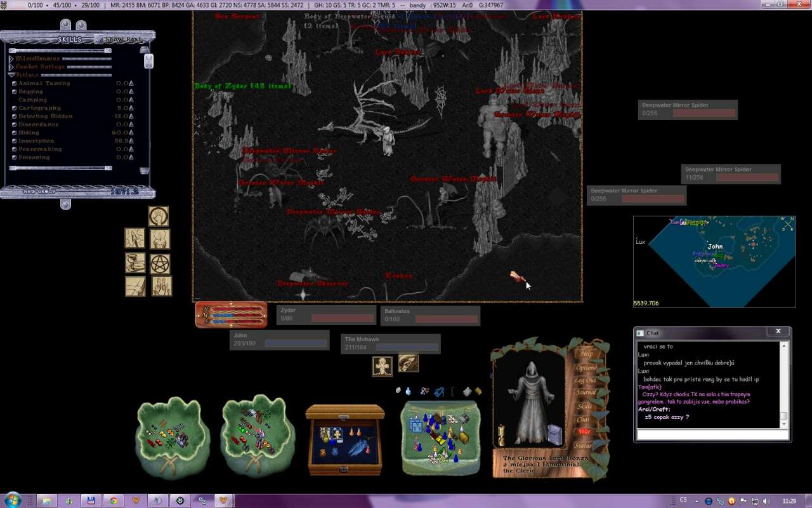
Task: Expand the Combat Ratings skill group
Action: coord(11,67)
